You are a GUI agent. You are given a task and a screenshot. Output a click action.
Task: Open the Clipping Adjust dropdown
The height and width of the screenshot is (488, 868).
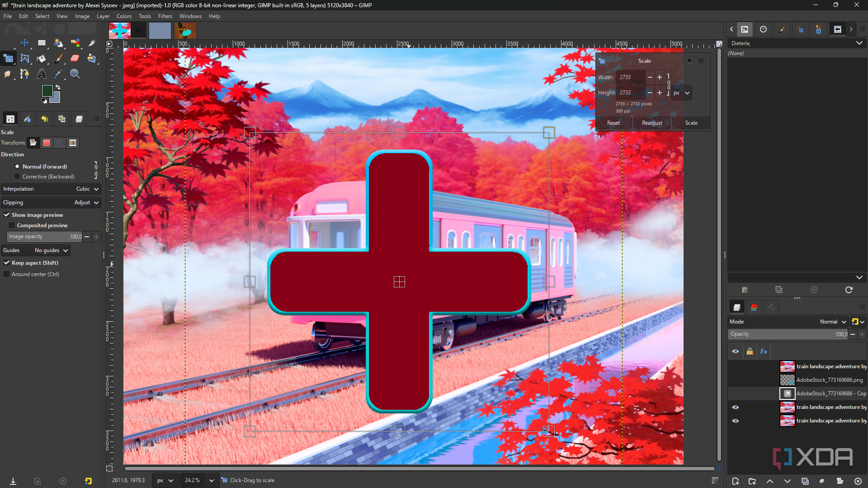[x=50, y=202]
